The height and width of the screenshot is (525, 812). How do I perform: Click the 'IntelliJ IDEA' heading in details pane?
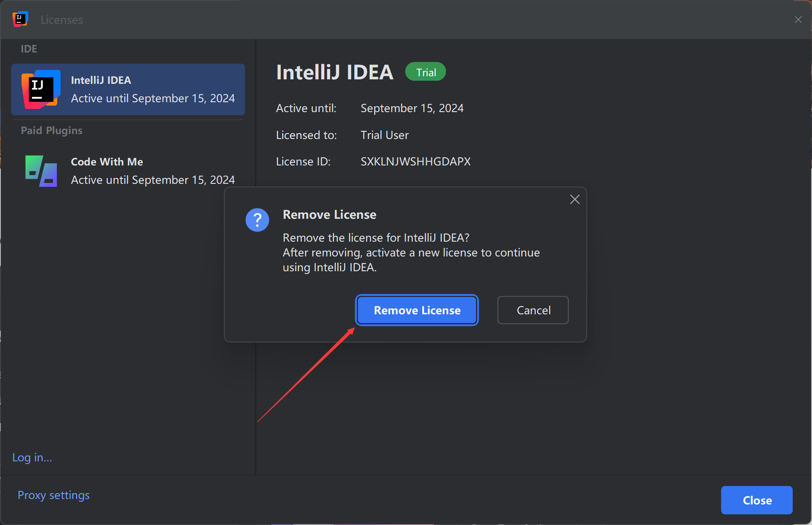click(335, 72)
